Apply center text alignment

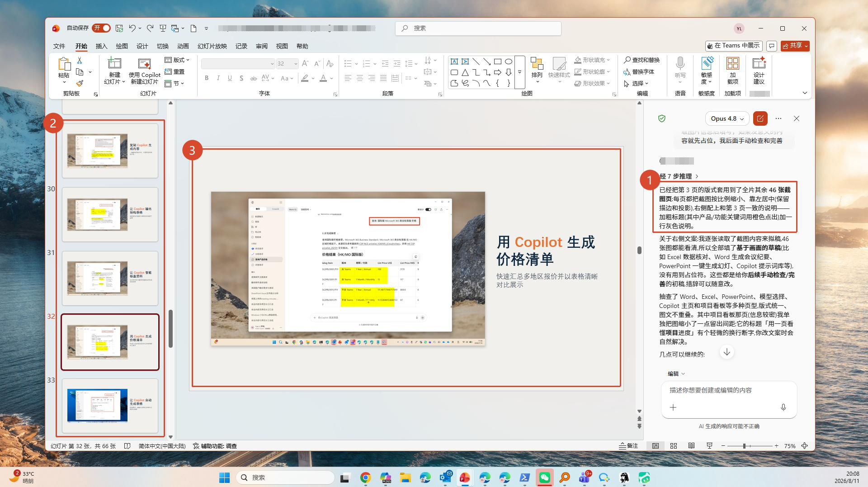360,78
